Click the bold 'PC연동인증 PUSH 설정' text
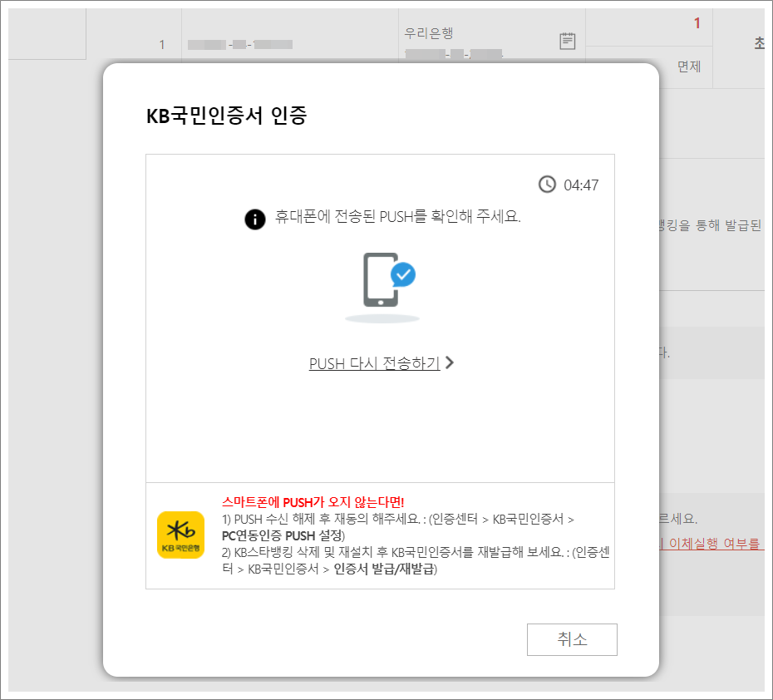The width and height of the screenshot is (773, 700). tap(282, 536)
